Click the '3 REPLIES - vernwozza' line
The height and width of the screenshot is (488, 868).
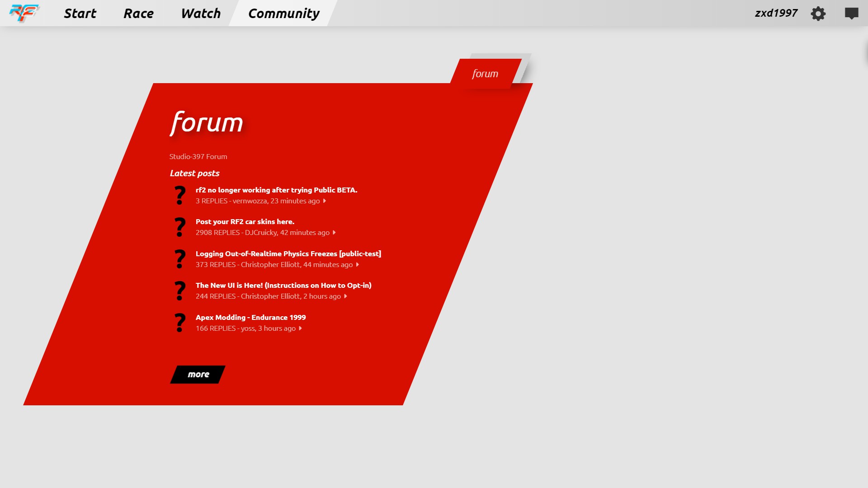click(258, 201)
